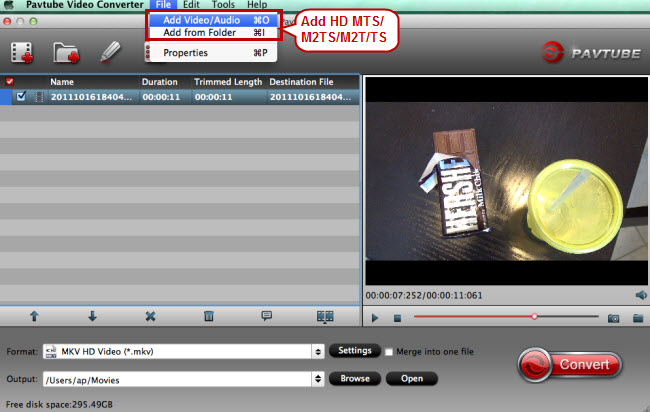This screenshot has width=650, height=412.
Task: Take a snapshot with camera icon
Action: 614,318
